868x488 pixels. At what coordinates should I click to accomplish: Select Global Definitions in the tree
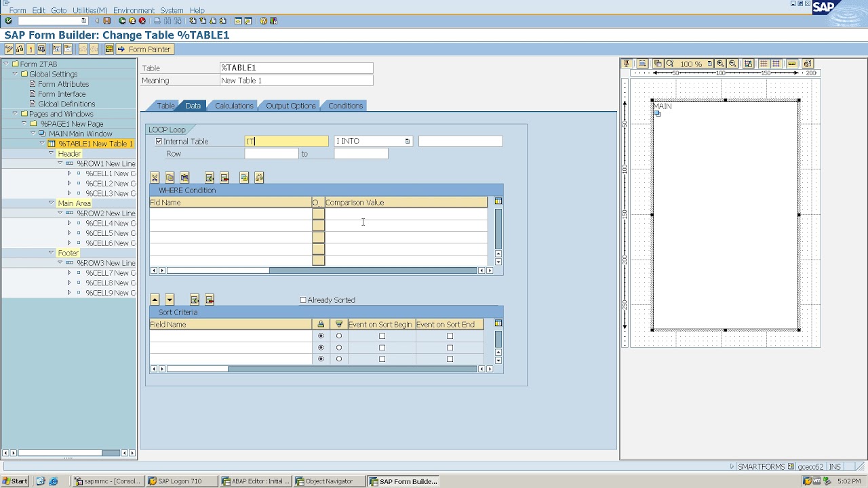[66, 104]
